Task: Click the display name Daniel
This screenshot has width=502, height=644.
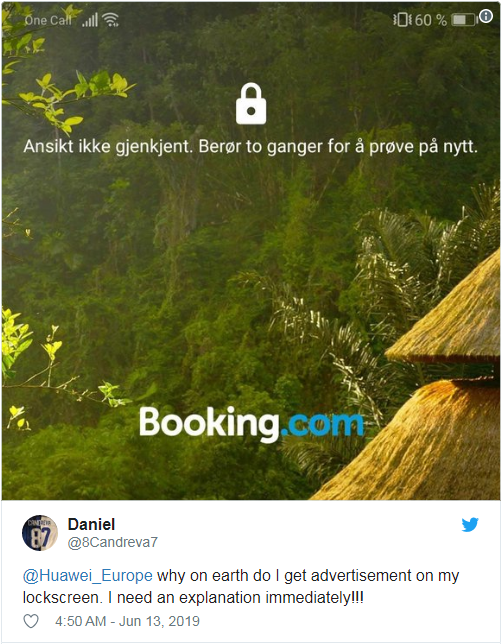Action: point(91,524)
